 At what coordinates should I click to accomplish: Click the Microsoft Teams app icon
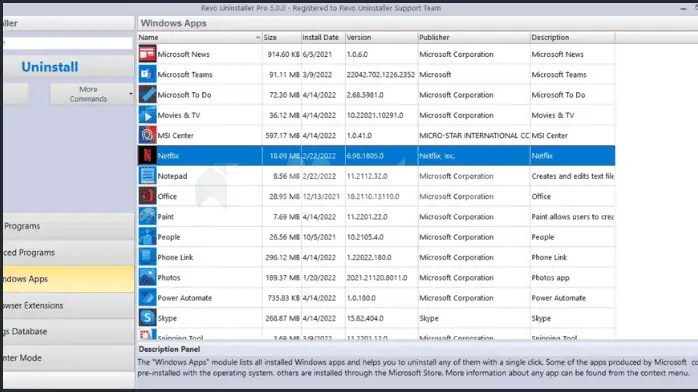click(x=147, y=74)
